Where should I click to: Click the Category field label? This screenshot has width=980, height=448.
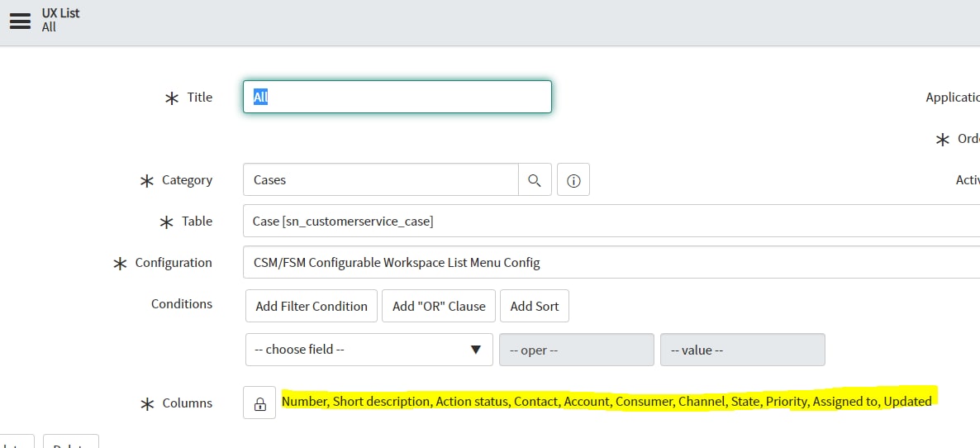tap(187, 180)
